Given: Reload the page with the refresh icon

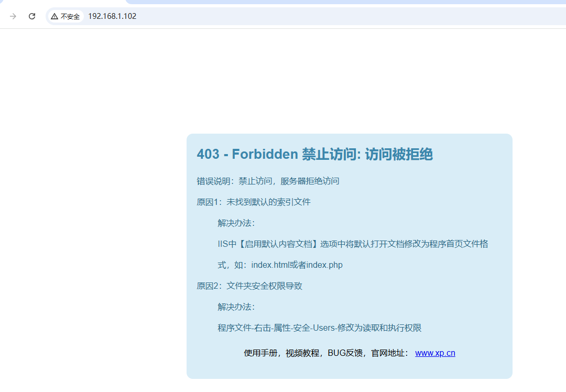Looking at the screenshot, I should pos(32,16).
